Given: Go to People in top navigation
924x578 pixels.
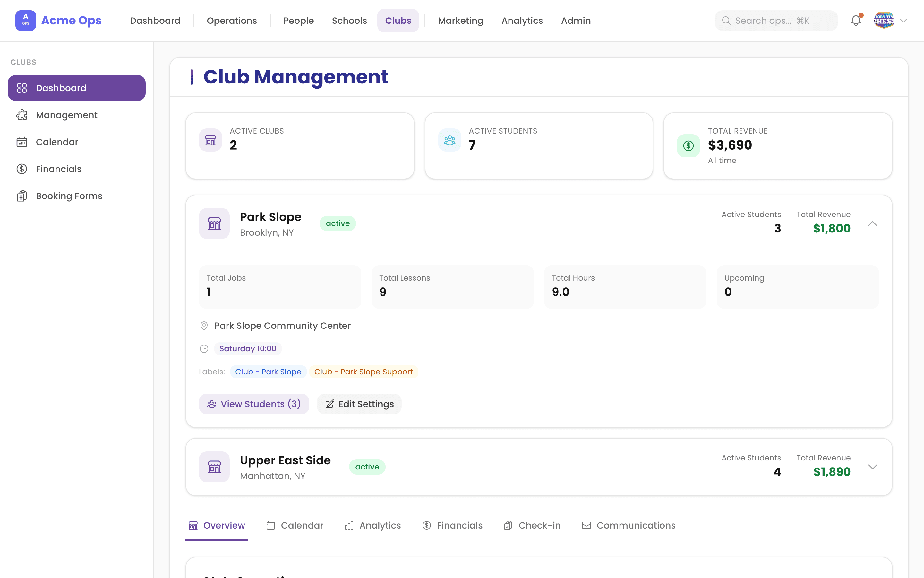Looking at the screenshot, I should pos(298,21).
